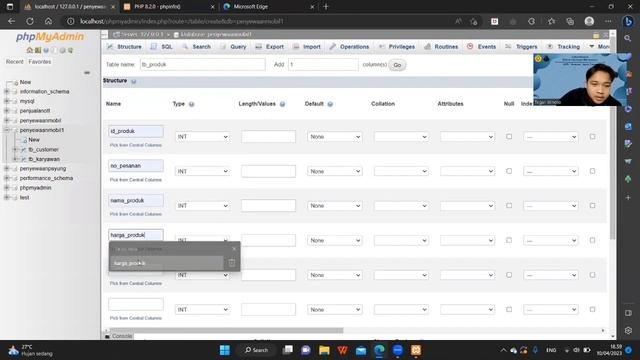640x360 pixels.
Task: Click Edge sidebar add plus icon
Action: coord(628,198)
